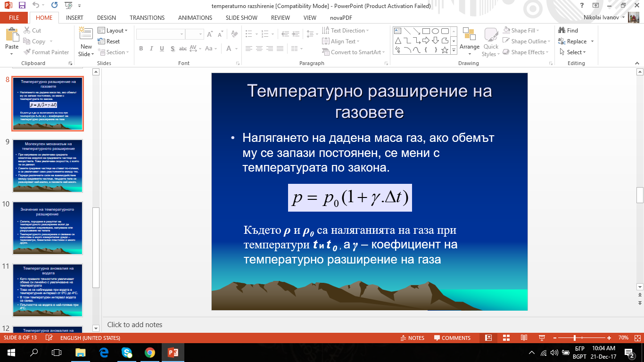
Task: Select the down arrow shape
Action: click(436, 41)
